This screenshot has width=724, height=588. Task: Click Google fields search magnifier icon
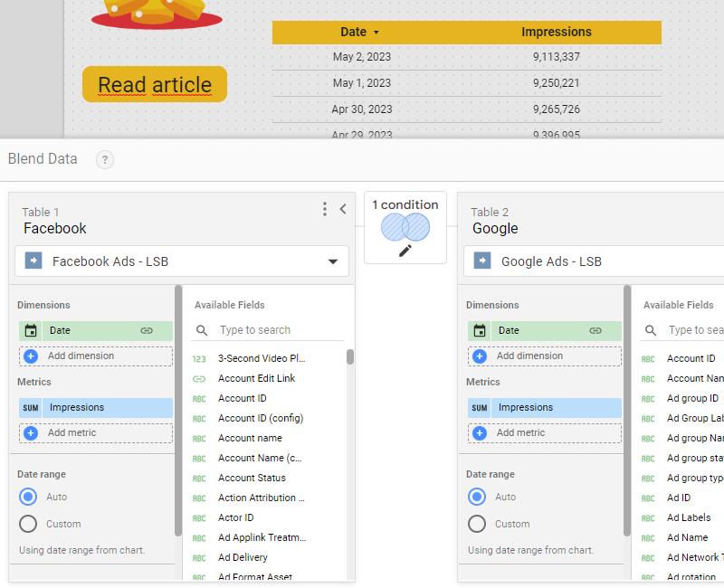[651, 330]
